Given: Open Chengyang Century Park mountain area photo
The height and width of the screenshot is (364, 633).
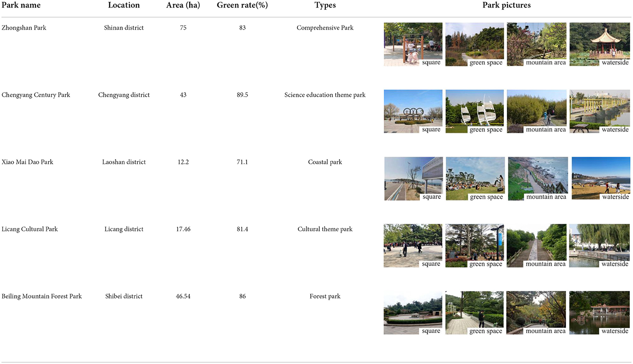Looking at the screenshot, I should pos(537,111).
